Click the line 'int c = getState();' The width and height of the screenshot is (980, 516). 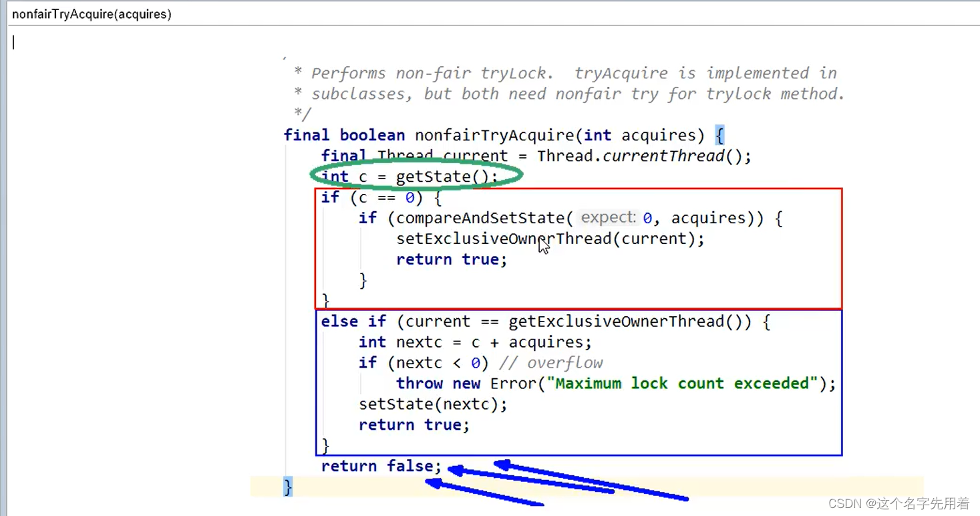(410, 177)
